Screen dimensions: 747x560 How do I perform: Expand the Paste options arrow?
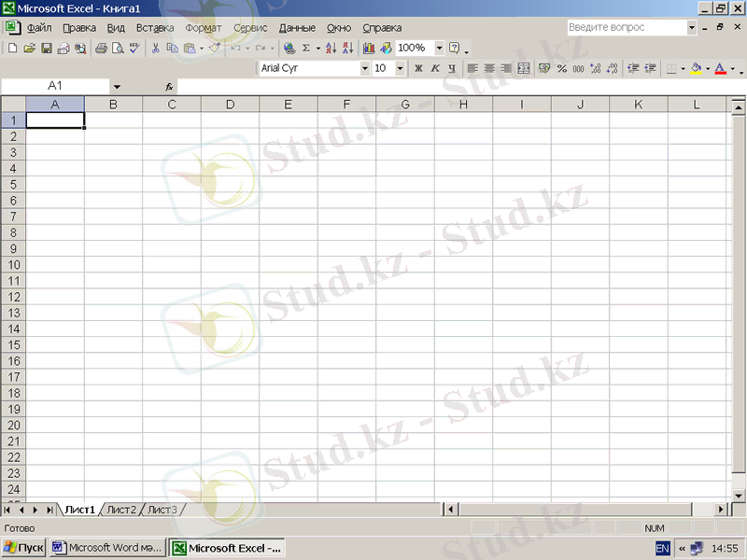[202, 49]
